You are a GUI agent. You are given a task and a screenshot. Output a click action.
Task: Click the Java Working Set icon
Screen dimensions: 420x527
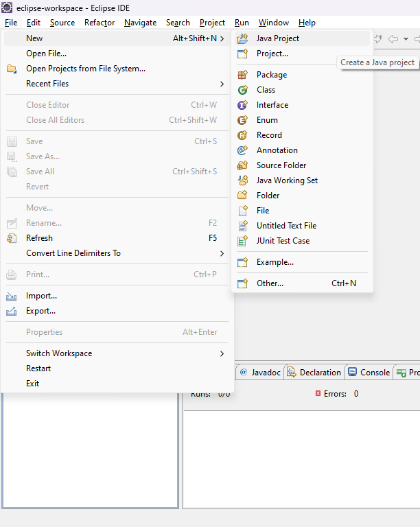tap(242, 180)
